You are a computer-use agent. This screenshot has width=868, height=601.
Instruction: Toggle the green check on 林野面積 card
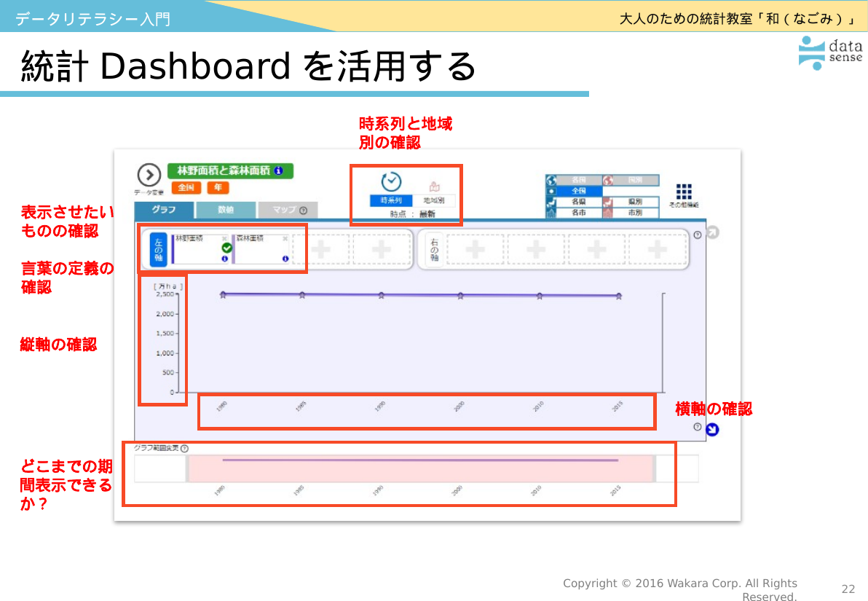pos(226,248)
